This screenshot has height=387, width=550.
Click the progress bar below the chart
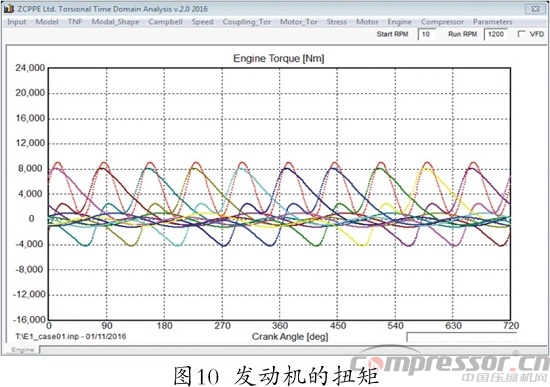[461, 336]
